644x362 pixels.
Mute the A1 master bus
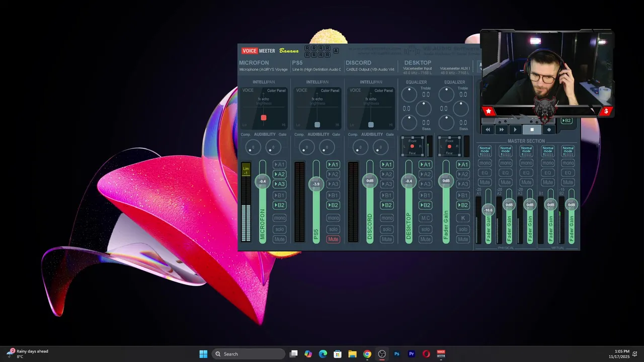[x=485, y=183]
